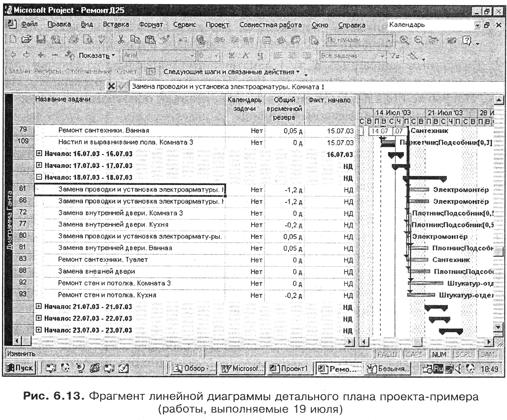Click the Go To Selected Task icon

coord(433,40)
